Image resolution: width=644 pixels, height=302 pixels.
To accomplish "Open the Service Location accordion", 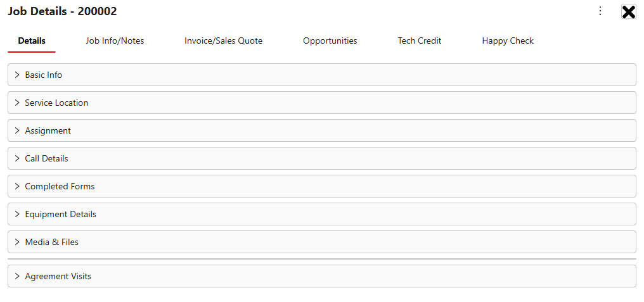I will (322, 103).
